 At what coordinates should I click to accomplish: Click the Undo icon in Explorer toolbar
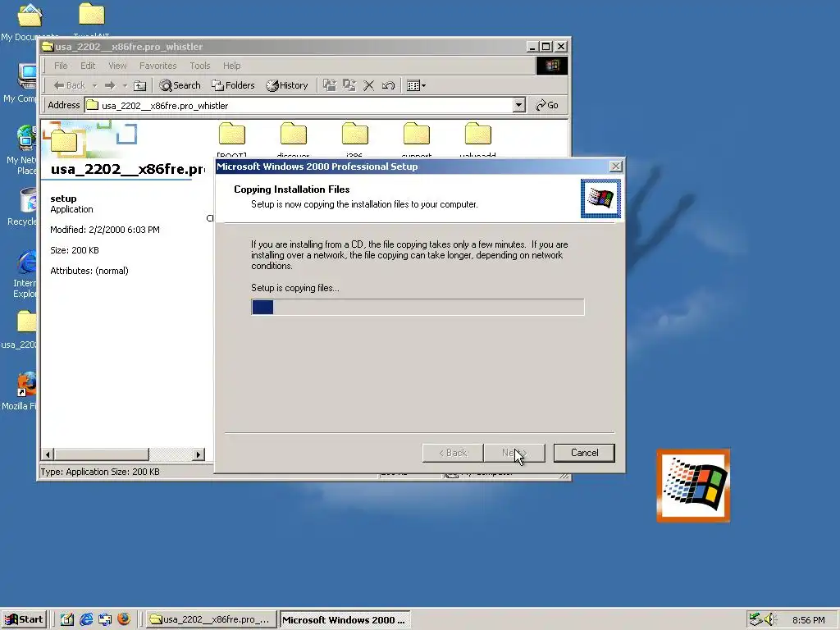click(388, 85)
